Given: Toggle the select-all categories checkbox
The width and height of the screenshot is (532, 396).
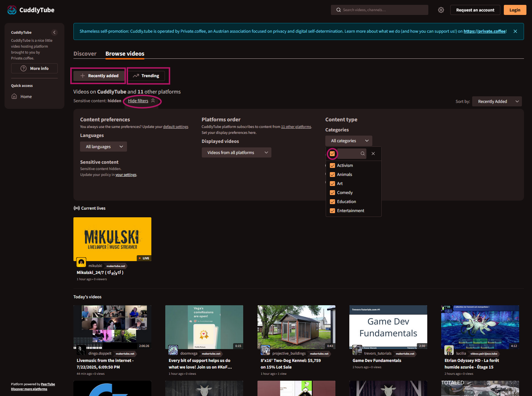Looking at the screenshot, I should click(x=332, y=154).
